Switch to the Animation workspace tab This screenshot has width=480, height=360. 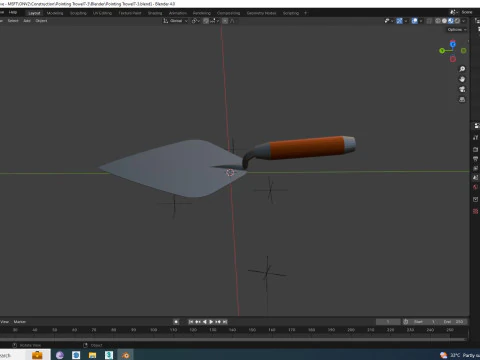tap(178, 13)
